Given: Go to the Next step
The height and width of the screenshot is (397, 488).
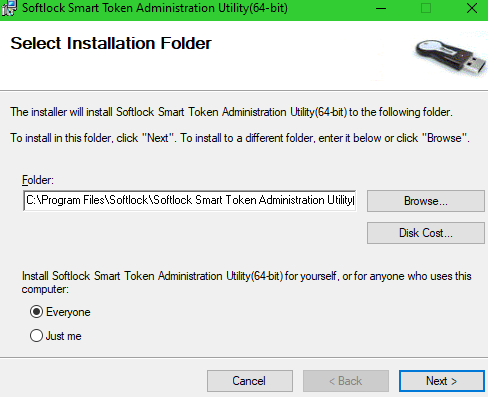Looking at the screenshot, I should click(x=442, y=381).
